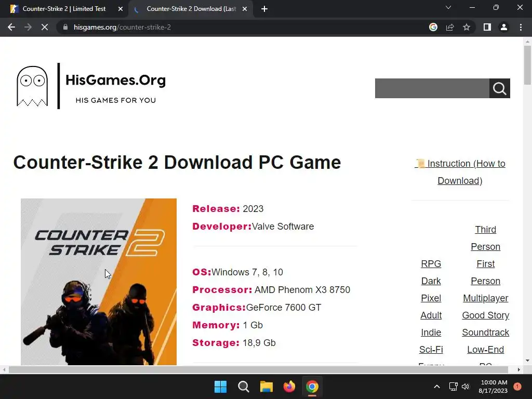Viewport: 532px width, 399px height.
Task: Click the share page icon
Action: (x=450, y=27)
